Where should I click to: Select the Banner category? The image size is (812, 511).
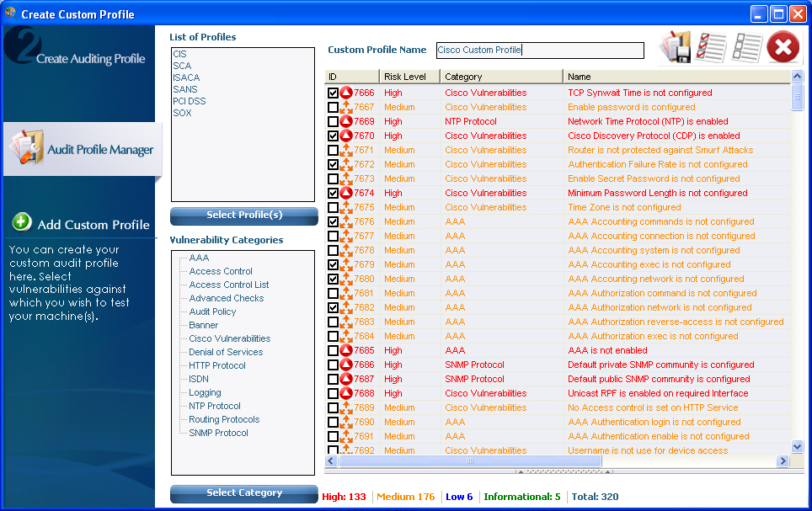[204, 325]
